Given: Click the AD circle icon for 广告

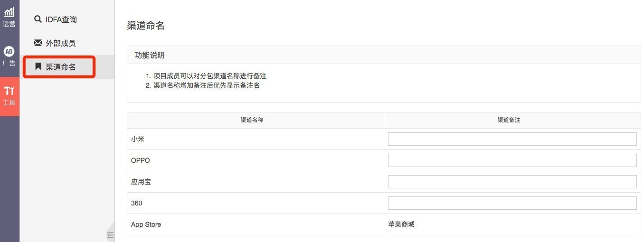Looking at the screenshot, I should [9, 51].
